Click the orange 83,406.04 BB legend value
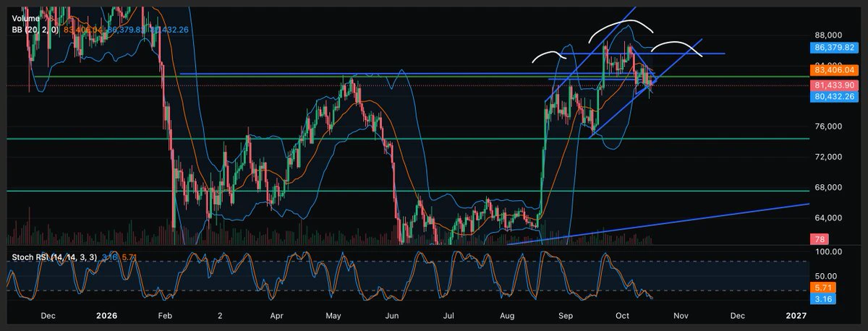The height and width of the screenshot is (331, 868). (x=84, y=30)
